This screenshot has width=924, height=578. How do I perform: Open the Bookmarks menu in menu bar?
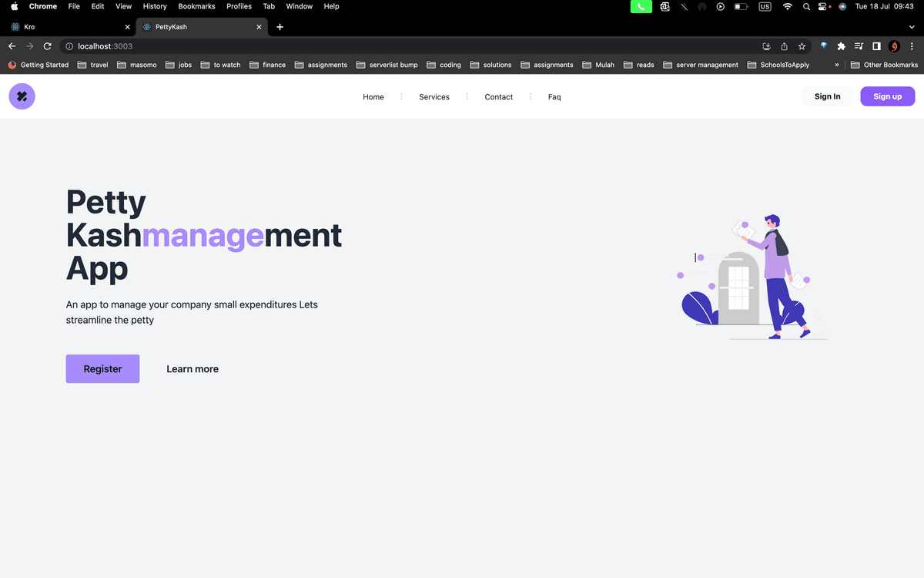196,6
